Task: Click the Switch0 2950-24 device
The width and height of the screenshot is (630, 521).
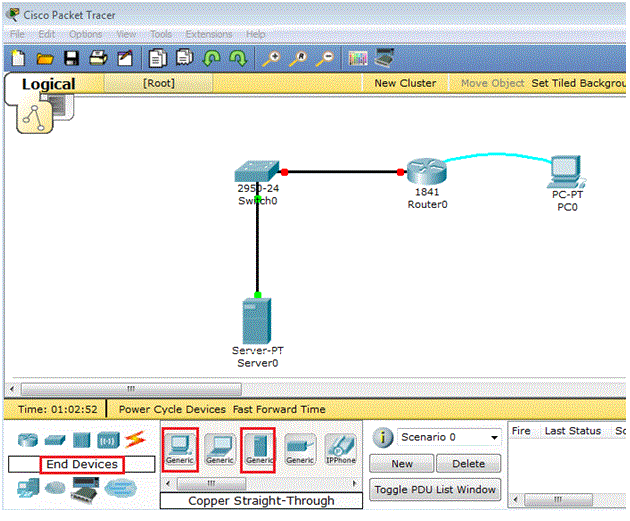Action: [x=257, y=171]
